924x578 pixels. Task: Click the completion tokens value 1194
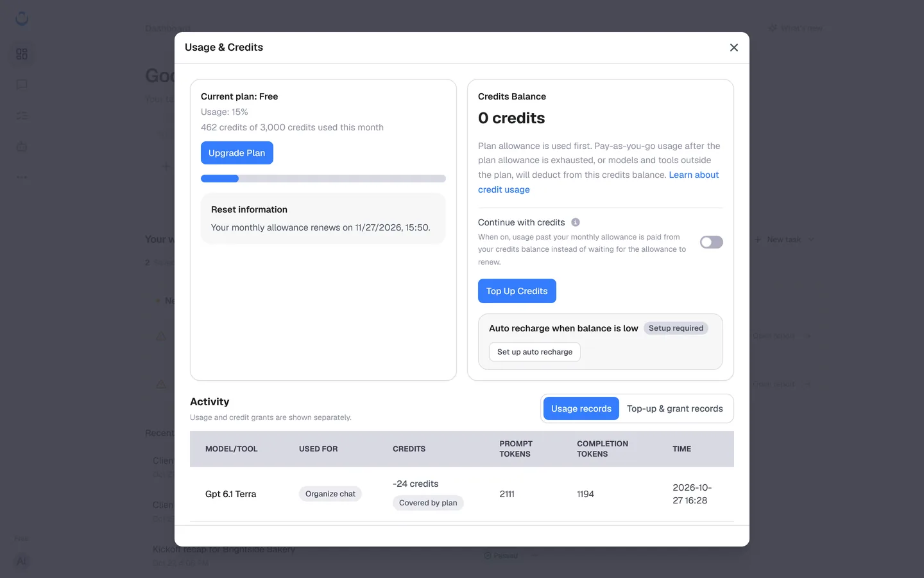585,494
